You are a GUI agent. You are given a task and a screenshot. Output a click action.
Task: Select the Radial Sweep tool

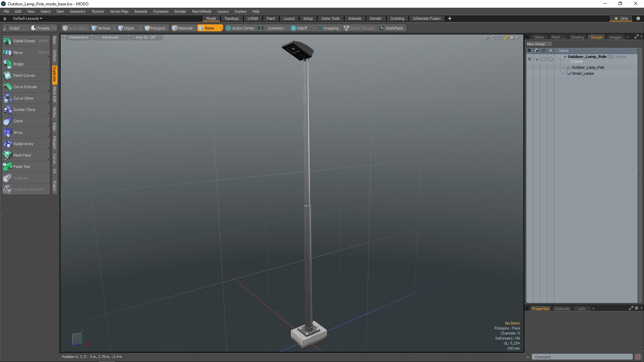tap(24, 41)
